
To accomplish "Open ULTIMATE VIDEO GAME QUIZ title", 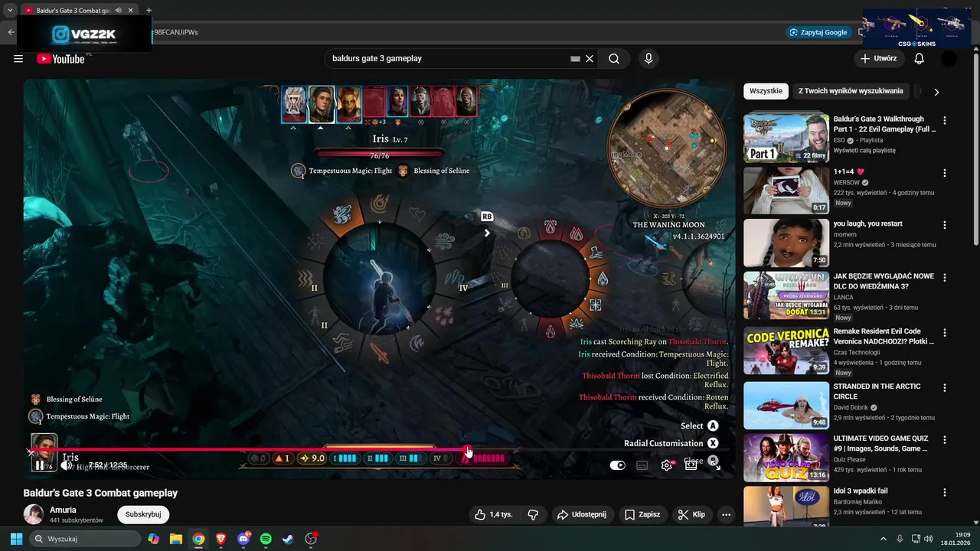I will [880, 443].
